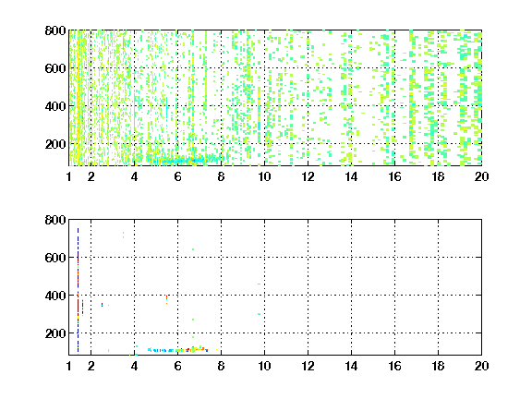Click x-axis label 16 under bottom plot
This screenshot has height=399, width=532.
(395, 366)
